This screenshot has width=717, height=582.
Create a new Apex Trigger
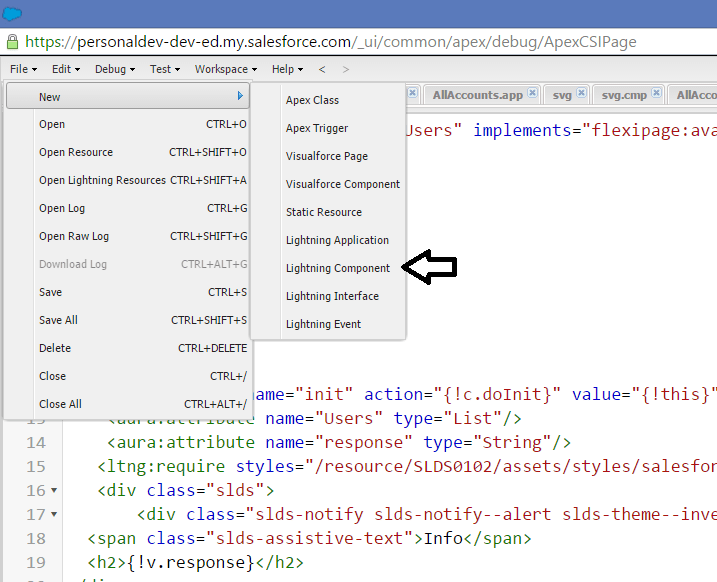coord(328,128)
